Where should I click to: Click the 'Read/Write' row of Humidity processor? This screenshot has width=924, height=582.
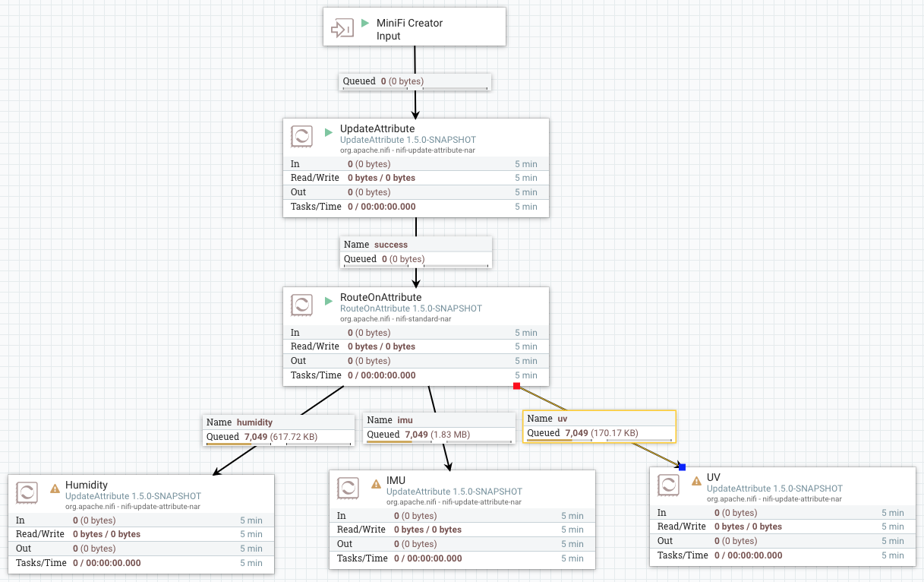[x=141, y=534]
